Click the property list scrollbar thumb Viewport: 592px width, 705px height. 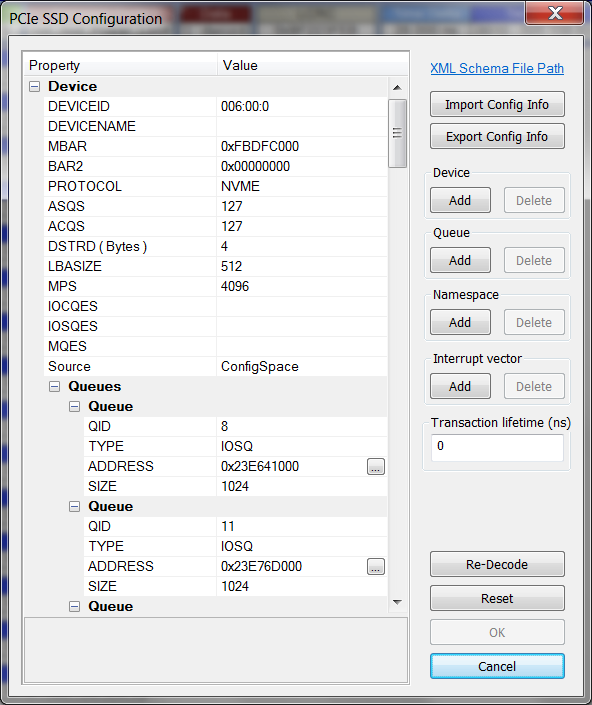[x=397, y=134]
